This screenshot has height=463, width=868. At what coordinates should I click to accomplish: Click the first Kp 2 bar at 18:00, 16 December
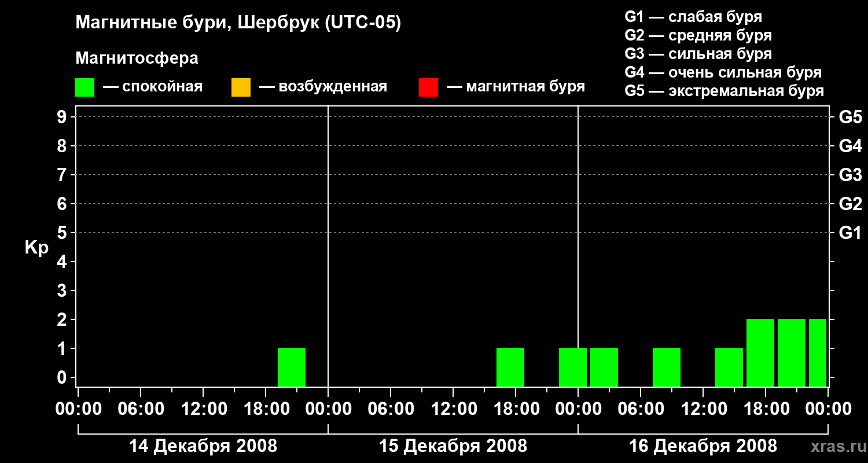pos(760,352)
